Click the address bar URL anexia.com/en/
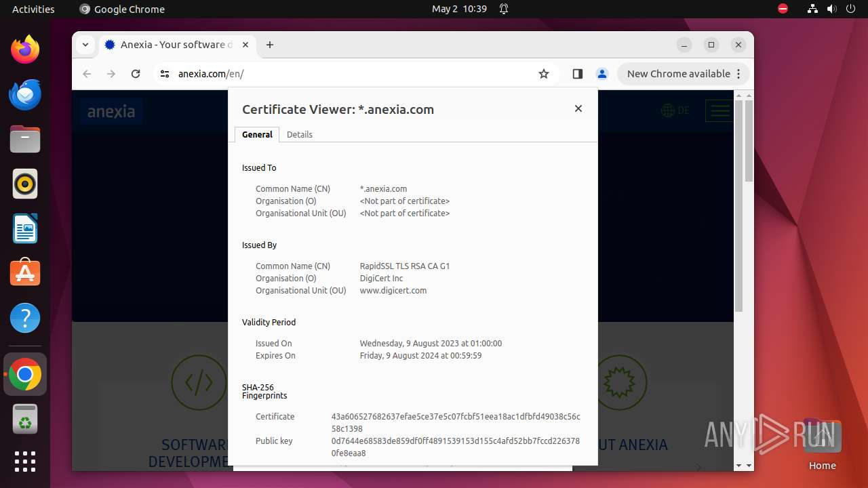The width and height of the screenshot is (868, 488). pos(211,74)
